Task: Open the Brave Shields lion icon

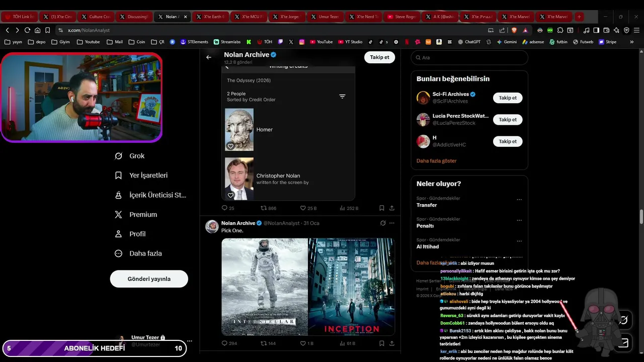Action: coord(514,30)
